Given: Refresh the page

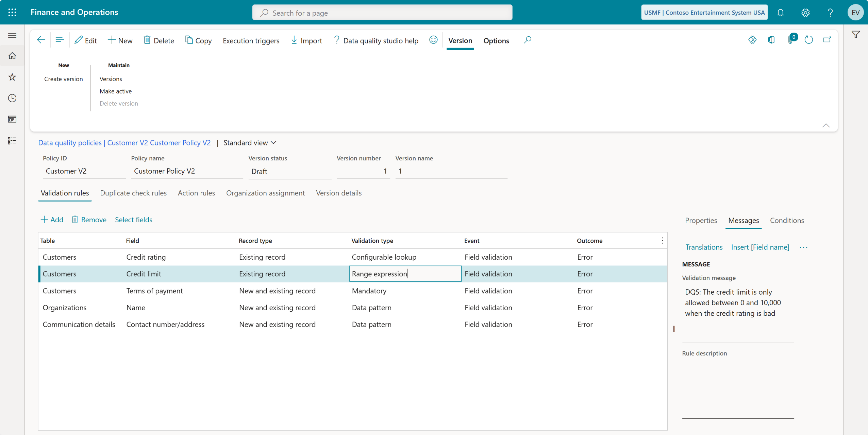Looking at the screenshot, I should 809,40.
